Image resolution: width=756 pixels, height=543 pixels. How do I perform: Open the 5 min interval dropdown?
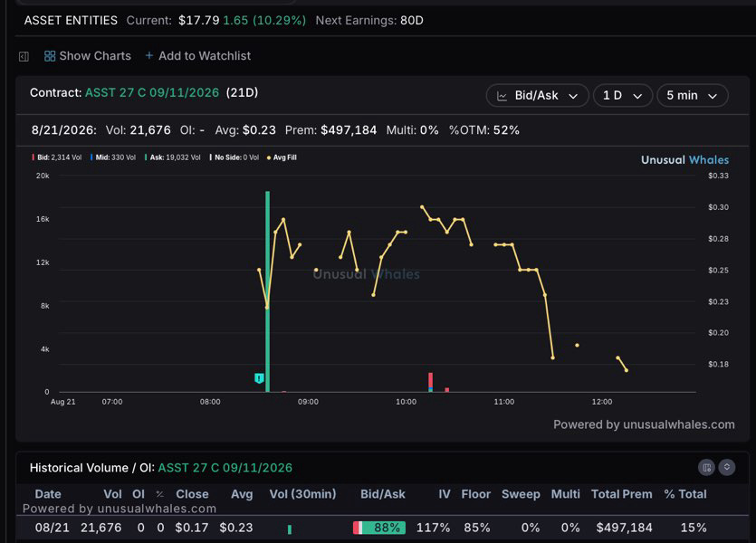[692, 95]
